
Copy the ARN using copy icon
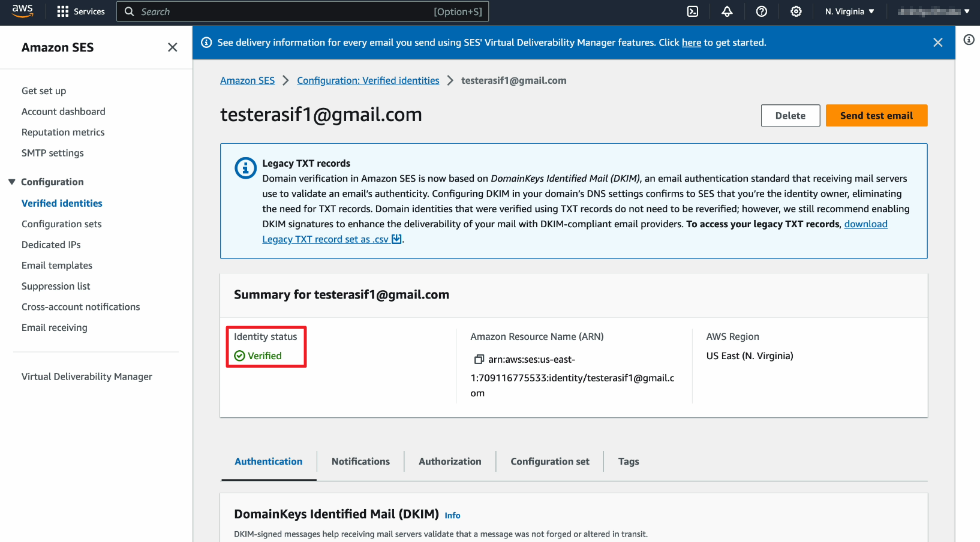[x=479, y=359]
